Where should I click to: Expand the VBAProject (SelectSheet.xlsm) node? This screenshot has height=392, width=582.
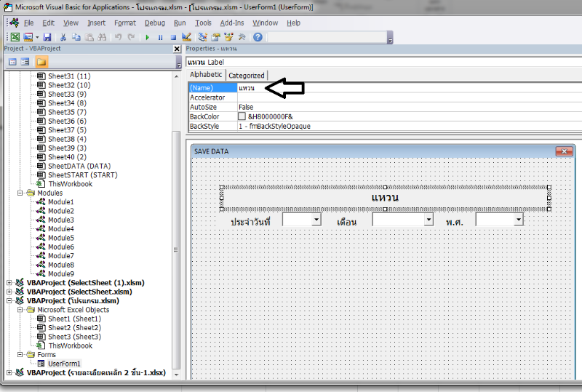point(9,292)
